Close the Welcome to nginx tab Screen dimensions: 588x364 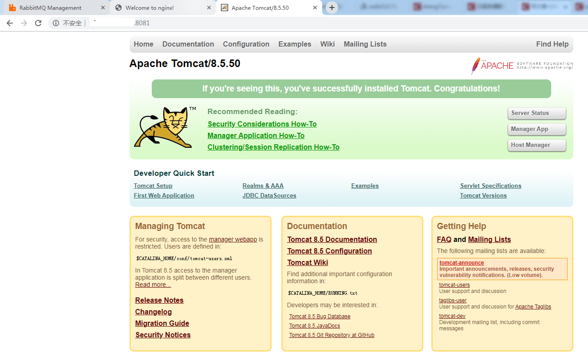(209, 8)
